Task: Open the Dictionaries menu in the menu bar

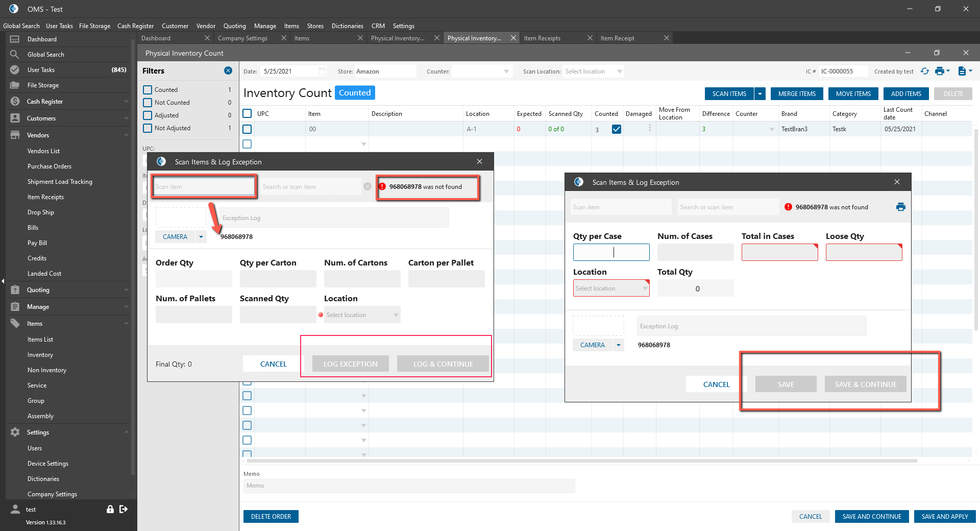Action: [x=347, y=26]
